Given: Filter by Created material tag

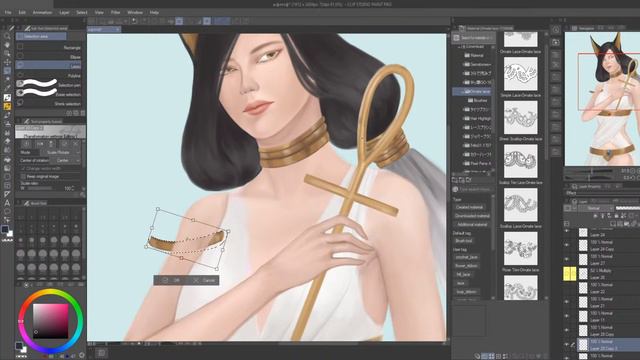Looking at the screenshot, I should [x=471, y=207].
